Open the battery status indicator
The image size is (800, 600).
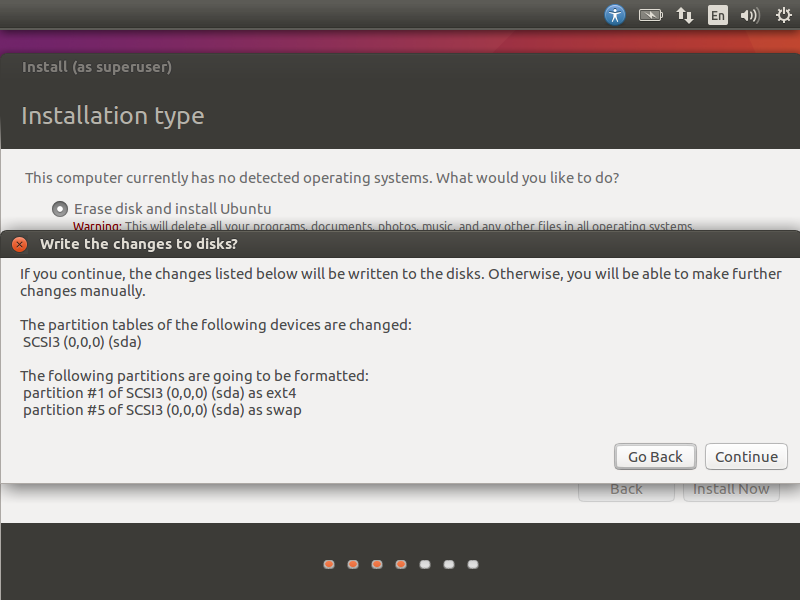tap(651, 15)
